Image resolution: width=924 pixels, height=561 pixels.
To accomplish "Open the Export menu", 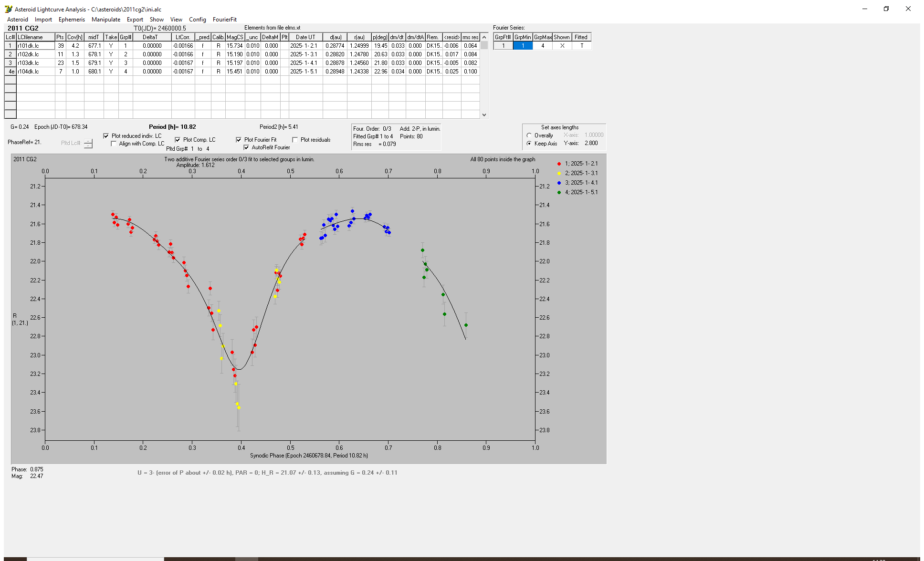I will point(135,20).
